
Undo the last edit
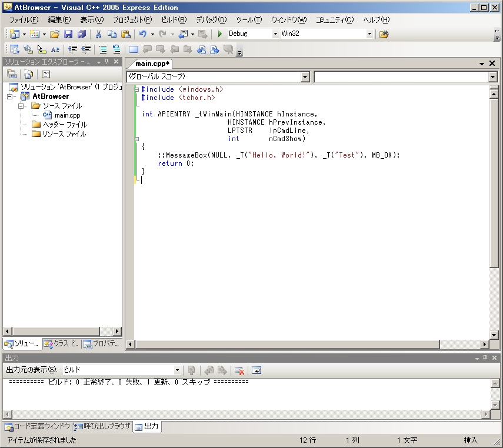pos(143,34)
